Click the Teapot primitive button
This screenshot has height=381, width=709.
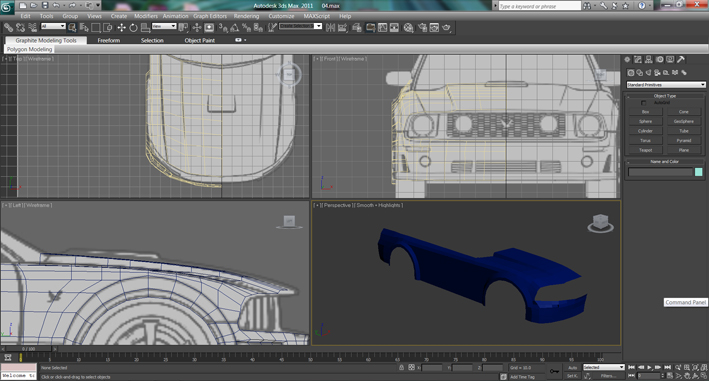645,150
